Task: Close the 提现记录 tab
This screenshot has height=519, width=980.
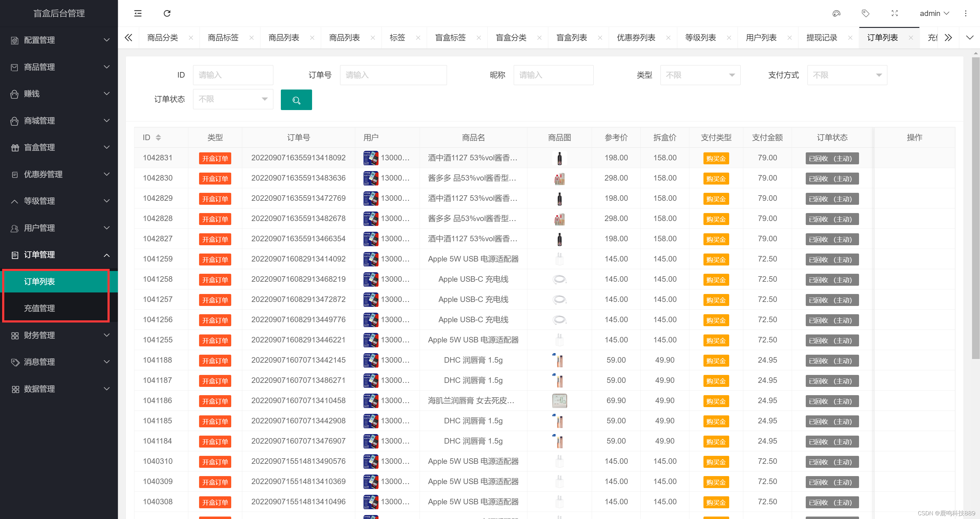Action: (x=850, y=38)
